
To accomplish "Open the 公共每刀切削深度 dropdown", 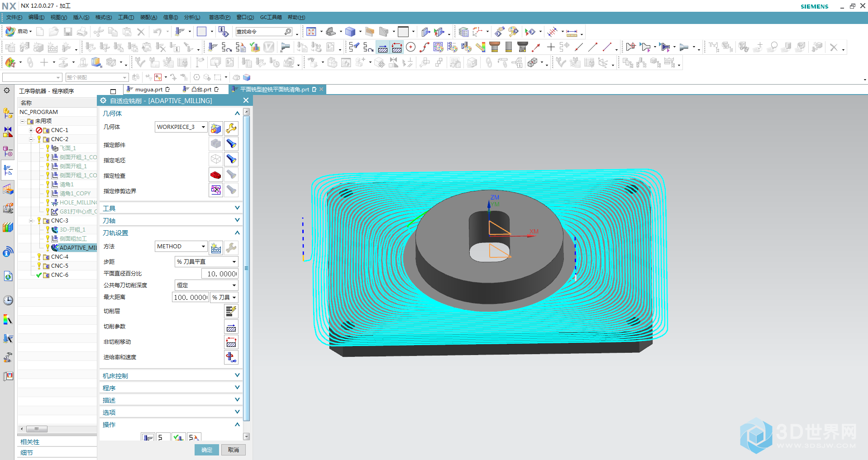I will [x=234, y=285].
